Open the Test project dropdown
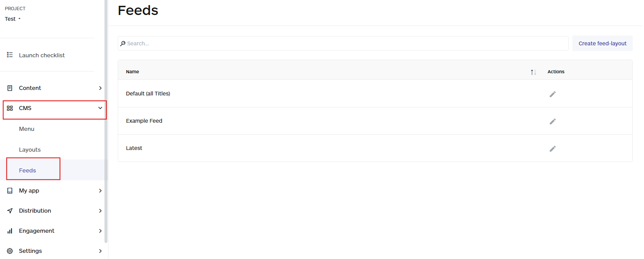644x259 pixels. 13,19
